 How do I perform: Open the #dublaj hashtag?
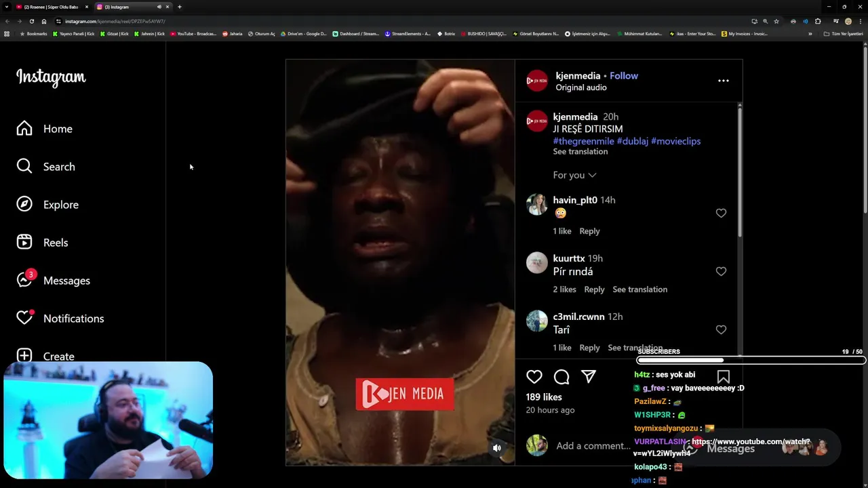[633, 141]
